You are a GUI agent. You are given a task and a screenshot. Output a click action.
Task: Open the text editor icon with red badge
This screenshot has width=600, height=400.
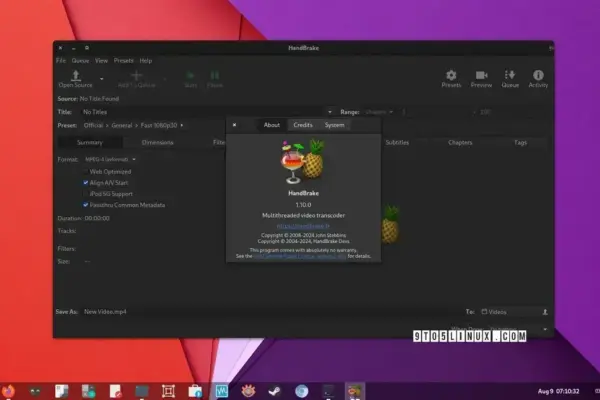coord(115,391)
